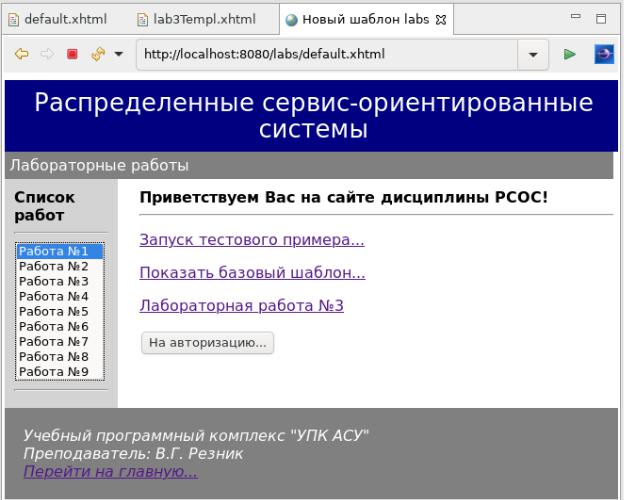Viewport: 624px width, 500px height.
Task: Click the URL address field
Action: [x=326, y=55]
